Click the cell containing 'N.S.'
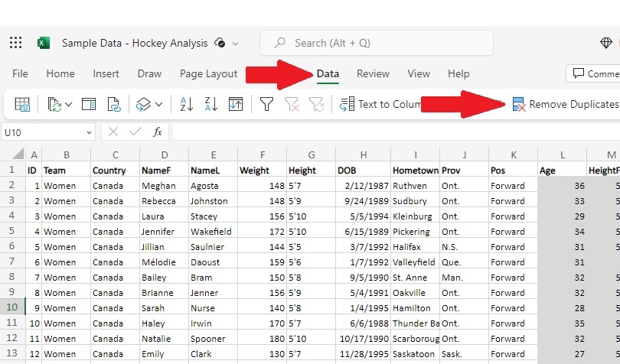 click(x=464, y=247)
